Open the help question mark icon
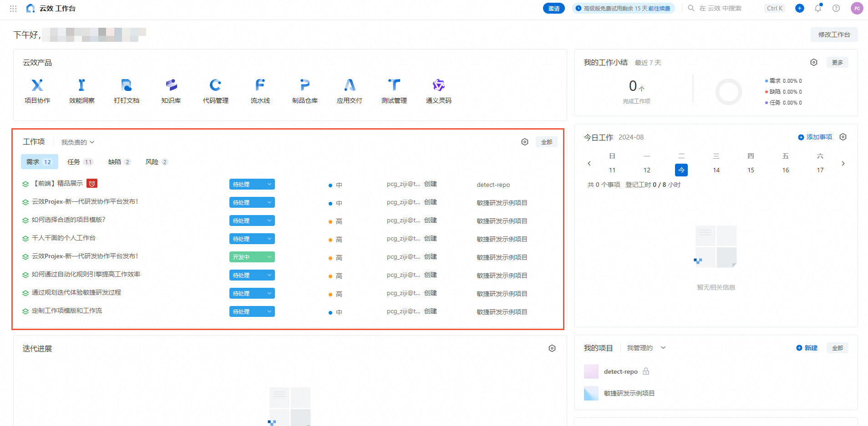The image size is (868, 426). pyautogui.click(x=836, y=8)
